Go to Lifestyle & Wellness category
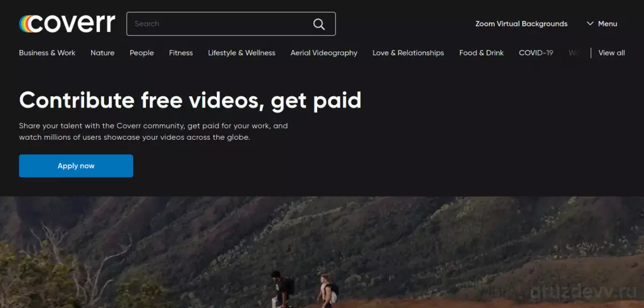This screenshot has width=644, height=308. (241, 53)
